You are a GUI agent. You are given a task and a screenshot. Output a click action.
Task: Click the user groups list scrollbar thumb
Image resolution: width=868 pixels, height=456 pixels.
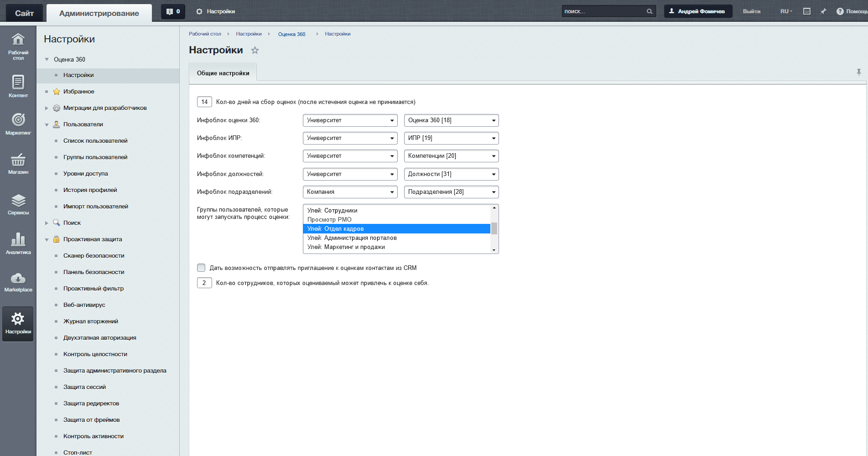[x=494, y=228]
